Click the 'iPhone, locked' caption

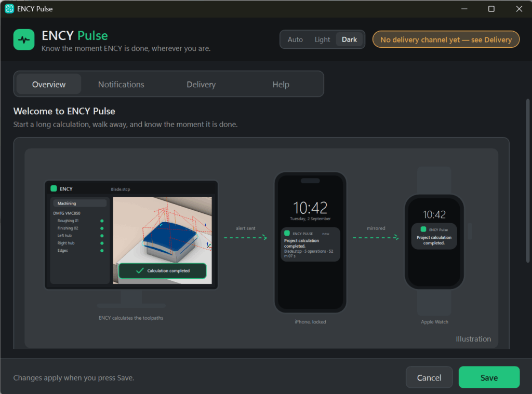[x=310, y=322]
